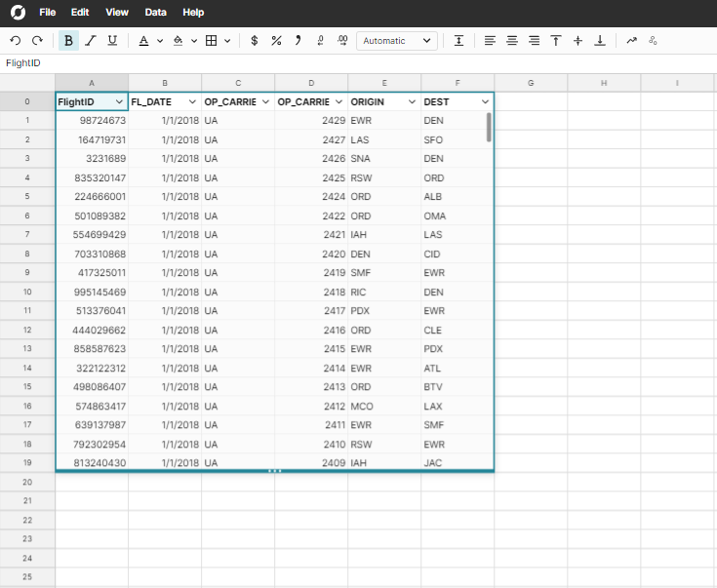Open the File menu
This screenshot has width=717, height=588.
point(47,13)
